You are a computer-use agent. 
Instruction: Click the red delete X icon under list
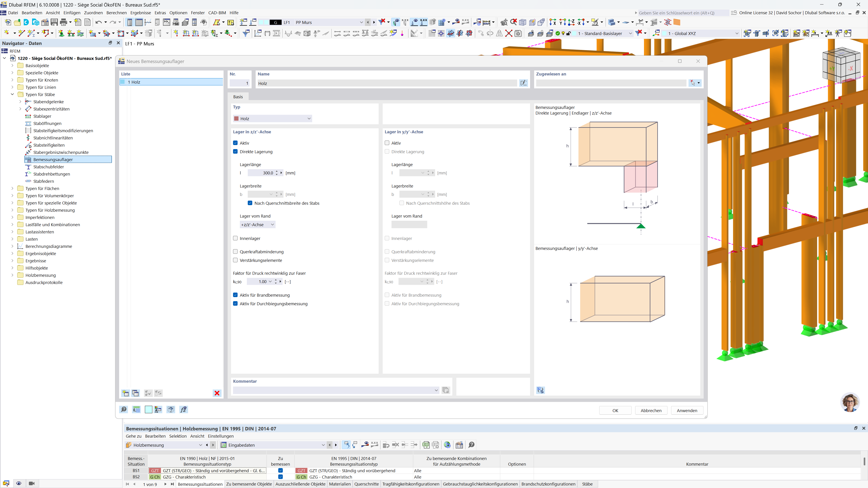point(217,393)
